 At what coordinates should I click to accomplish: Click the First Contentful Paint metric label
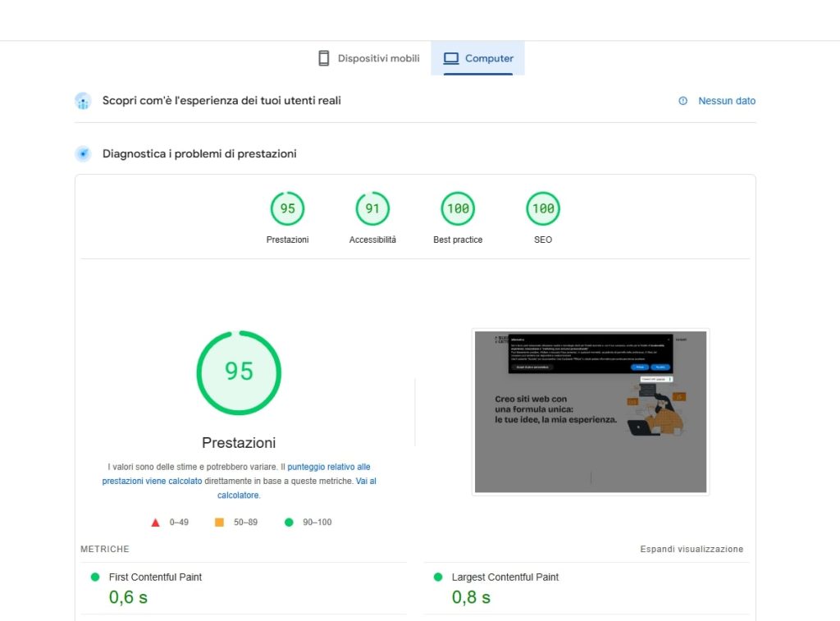coord(155,577)
